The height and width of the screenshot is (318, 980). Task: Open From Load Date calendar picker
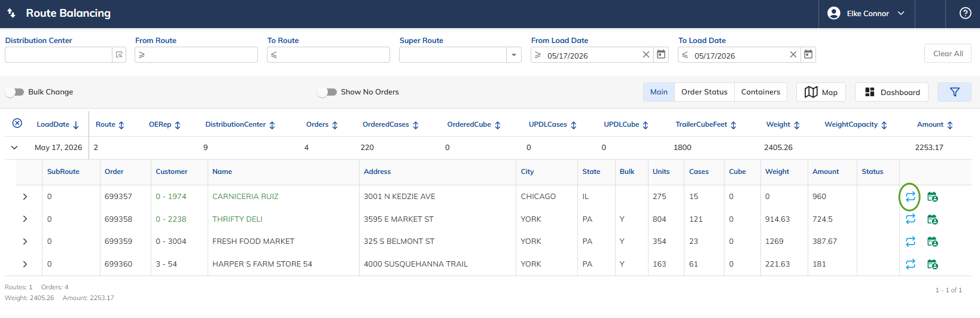tap(661, 54)
